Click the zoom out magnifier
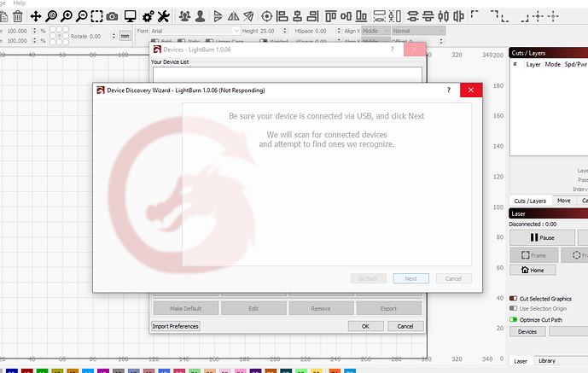 coord(81,16)
